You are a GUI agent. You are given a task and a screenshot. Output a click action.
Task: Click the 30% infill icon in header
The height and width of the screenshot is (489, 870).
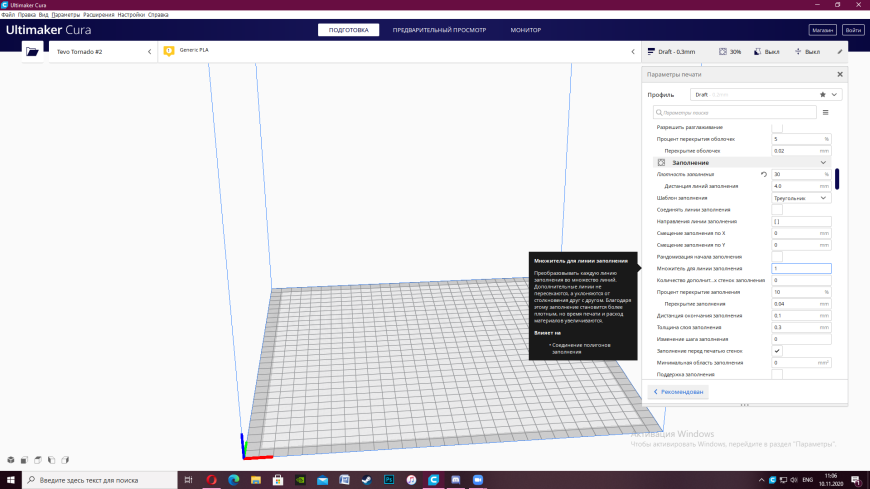(723, 52)
